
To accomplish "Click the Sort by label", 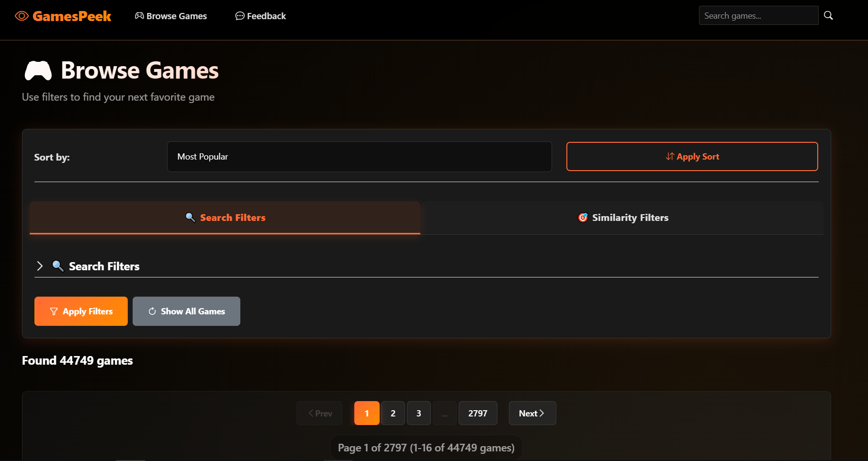I will (52, 157).
